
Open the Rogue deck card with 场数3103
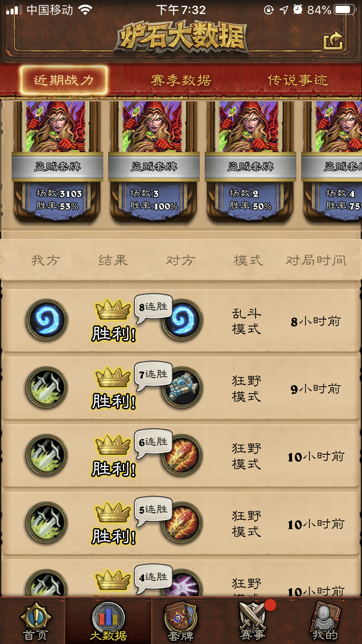(57, 162)
